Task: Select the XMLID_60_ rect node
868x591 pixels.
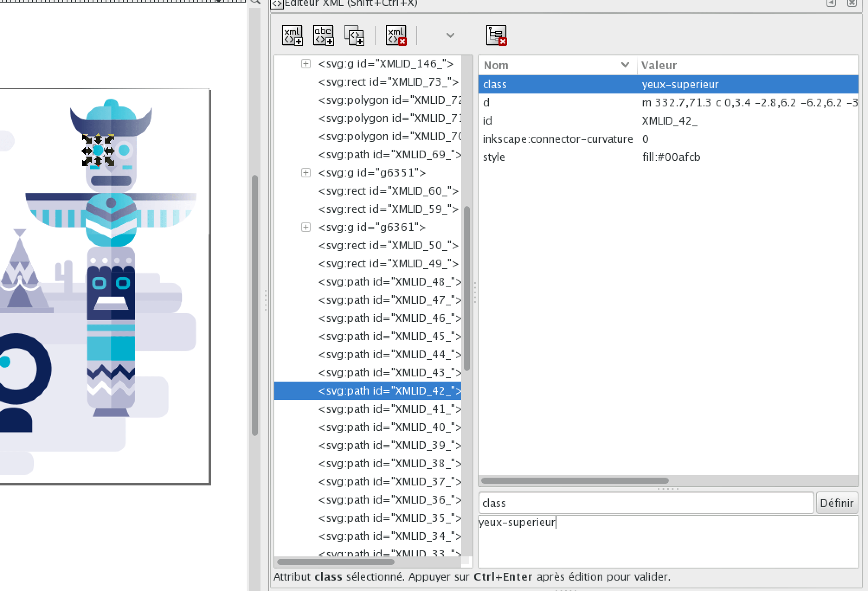Action: tap(388, 191)
